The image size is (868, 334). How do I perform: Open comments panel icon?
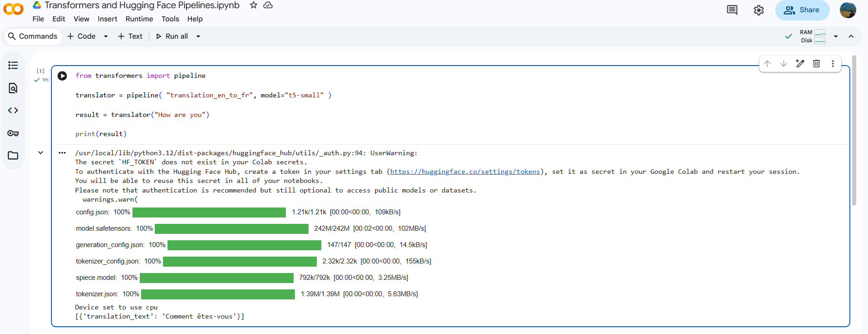(x=732, y=10)
